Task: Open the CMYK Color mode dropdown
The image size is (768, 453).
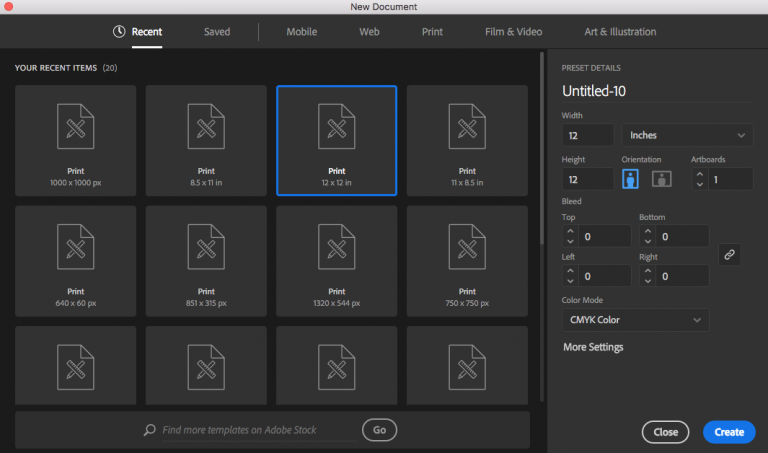Action: pyautogui.click(x=635, y=320)
